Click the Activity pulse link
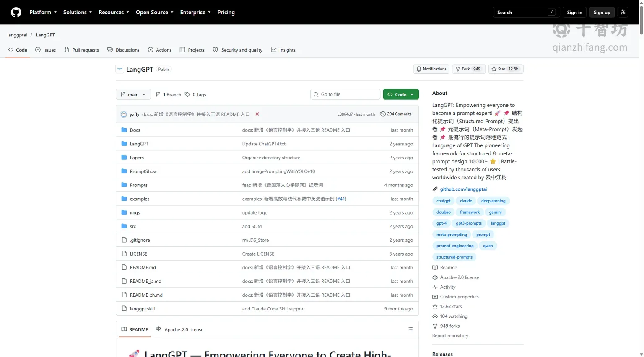This screenshot has width=644, height=357. point(444,287)
